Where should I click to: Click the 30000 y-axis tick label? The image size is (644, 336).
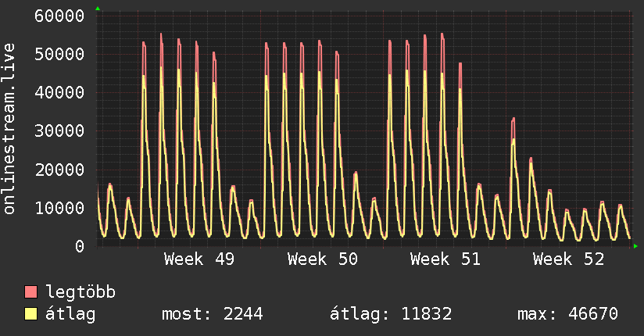coord(59,131)
